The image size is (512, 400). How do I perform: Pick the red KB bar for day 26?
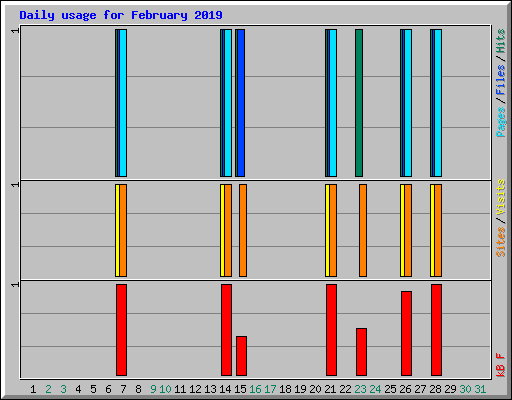pos(406,333)
